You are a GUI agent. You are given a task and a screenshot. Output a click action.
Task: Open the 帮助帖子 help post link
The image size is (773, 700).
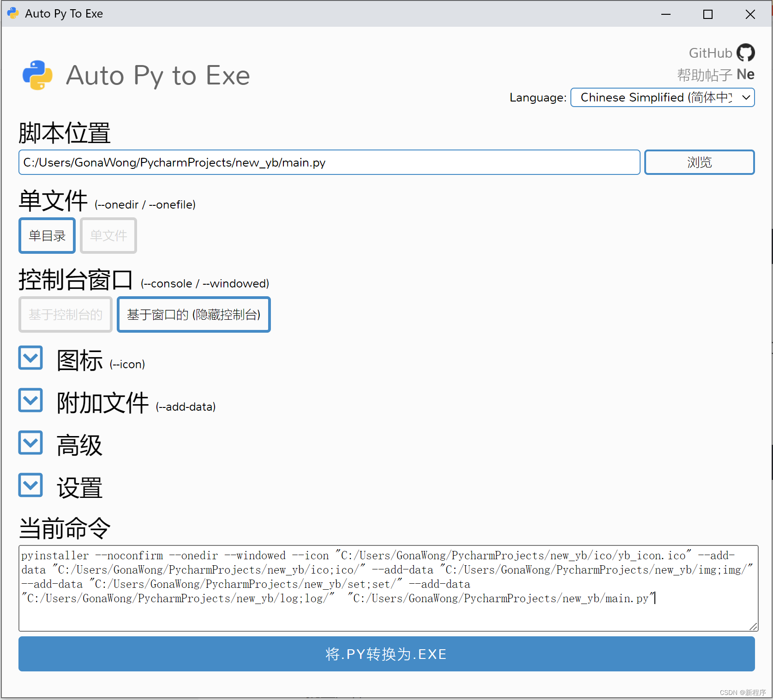point(704,74)
